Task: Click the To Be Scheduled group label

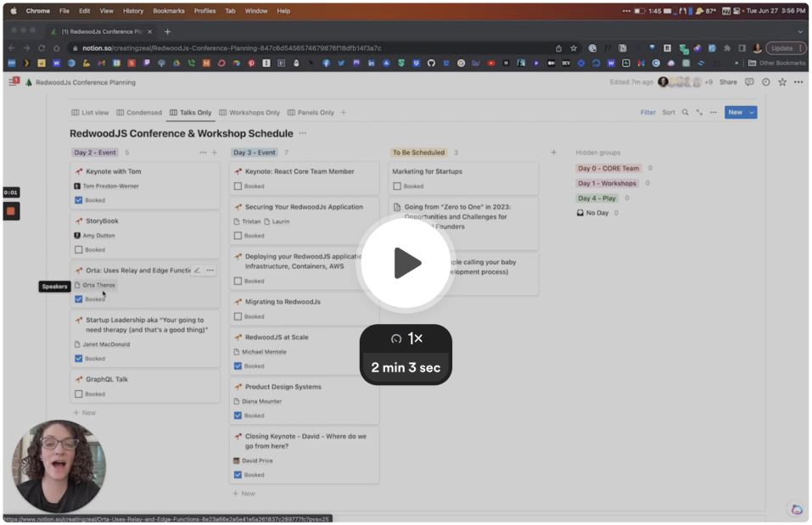Action: pyautogui.click(x=418, y=153)
